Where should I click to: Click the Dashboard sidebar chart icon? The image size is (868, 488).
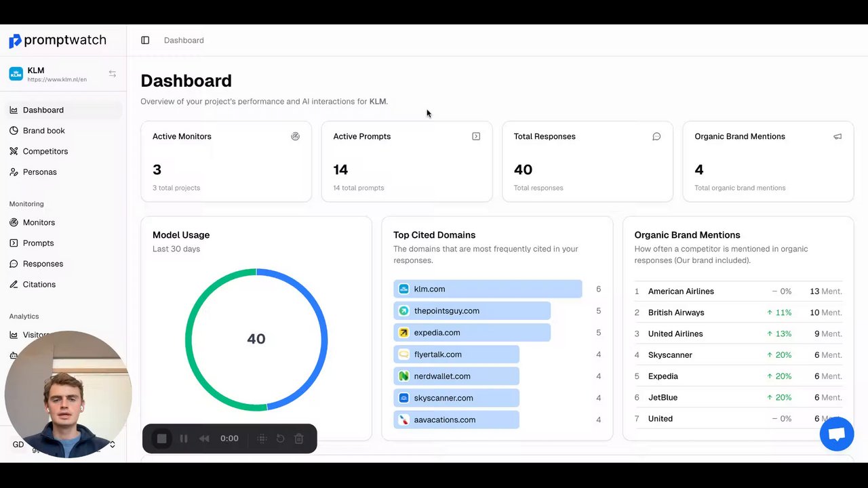point(14,110)
